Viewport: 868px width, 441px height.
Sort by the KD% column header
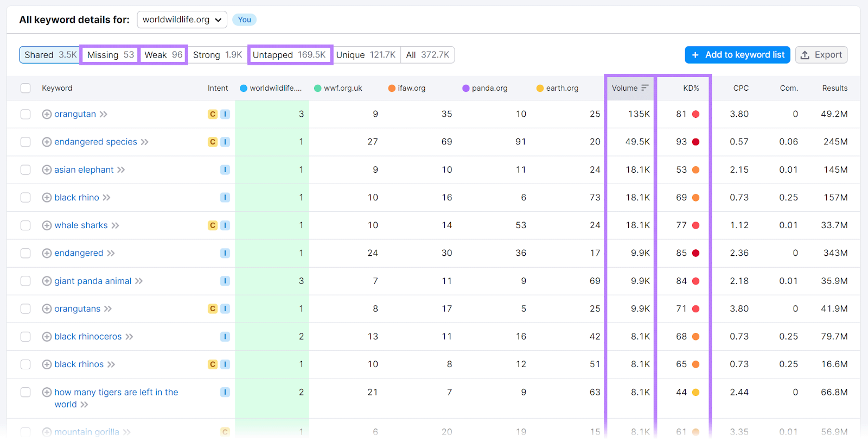(691, 88)
